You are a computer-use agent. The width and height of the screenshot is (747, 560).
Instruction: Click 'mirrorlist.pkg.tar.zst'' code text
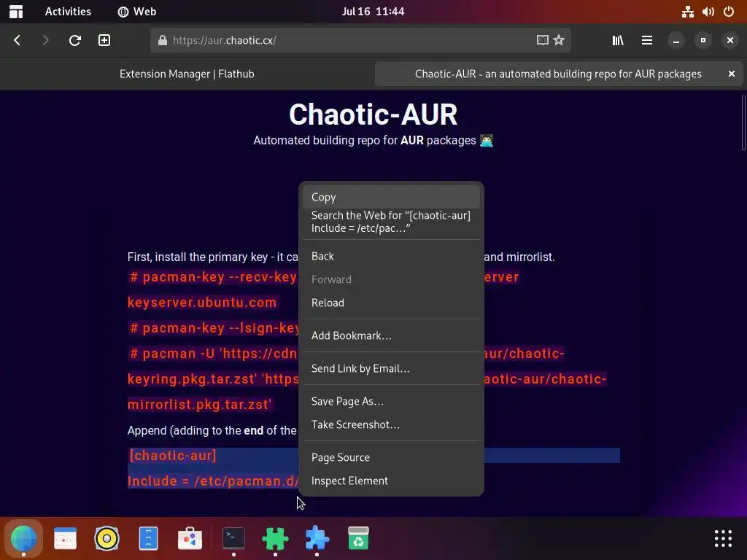click(200, 404)
